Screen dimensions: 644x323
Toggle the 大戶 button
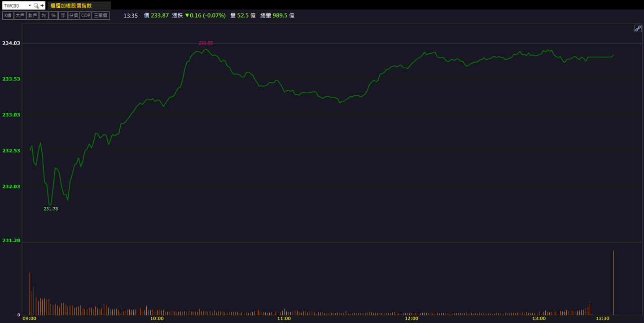20,15
